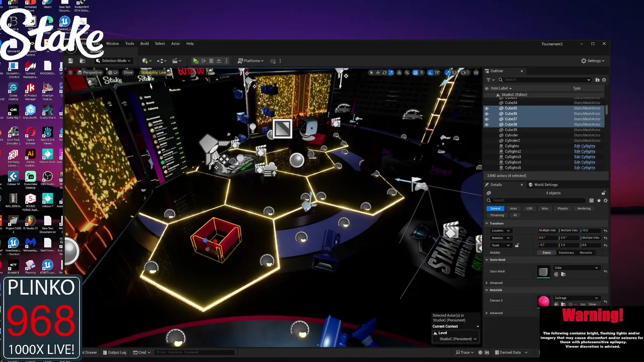Select the Rotate objects tool

coord(384,72)
